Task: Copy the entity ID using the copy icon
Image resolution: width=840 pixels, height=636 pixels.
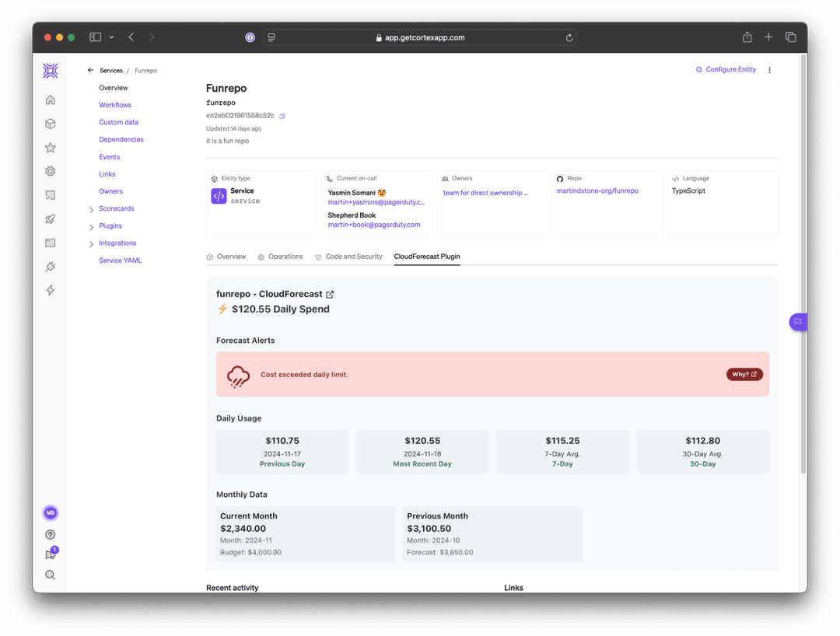Action: tap(280, 115)
